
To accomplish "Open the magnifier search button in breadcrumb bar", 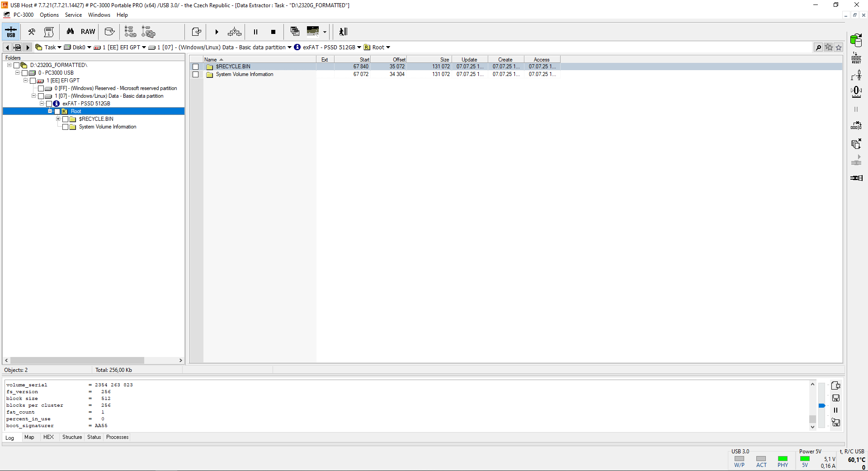I will point(818,48).
